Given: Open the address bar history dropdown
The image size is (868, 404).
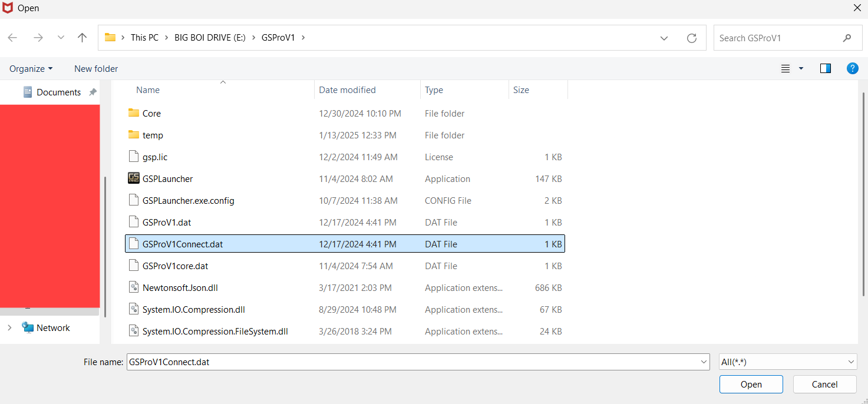Looking at the screenshot, I should (664, 38).
